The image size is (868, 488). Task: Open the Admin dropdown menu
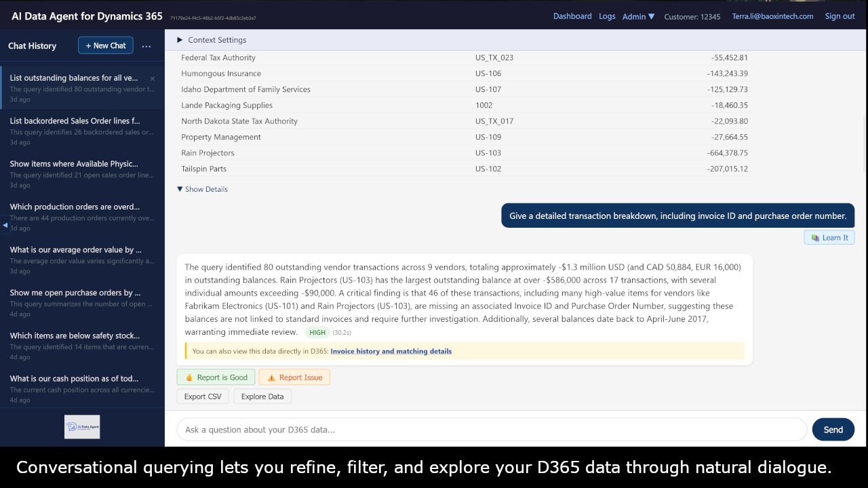tap(639, 16)
